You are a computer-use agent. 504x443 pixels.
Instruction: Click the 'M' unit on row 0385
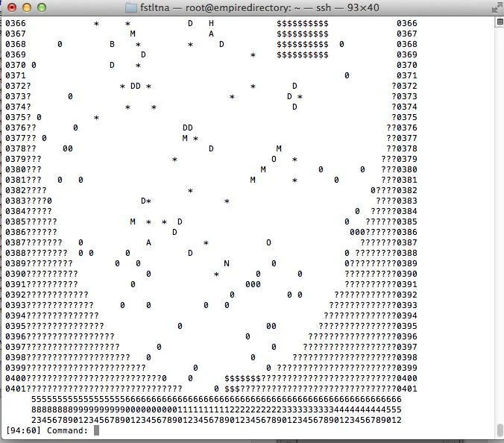coord(133,221)
